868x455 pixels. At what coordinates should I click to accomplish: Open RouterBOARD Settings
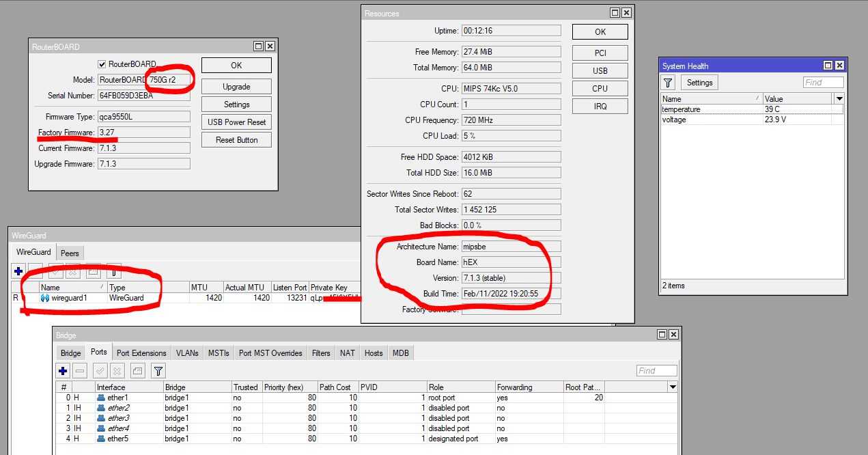click(236, 105)
